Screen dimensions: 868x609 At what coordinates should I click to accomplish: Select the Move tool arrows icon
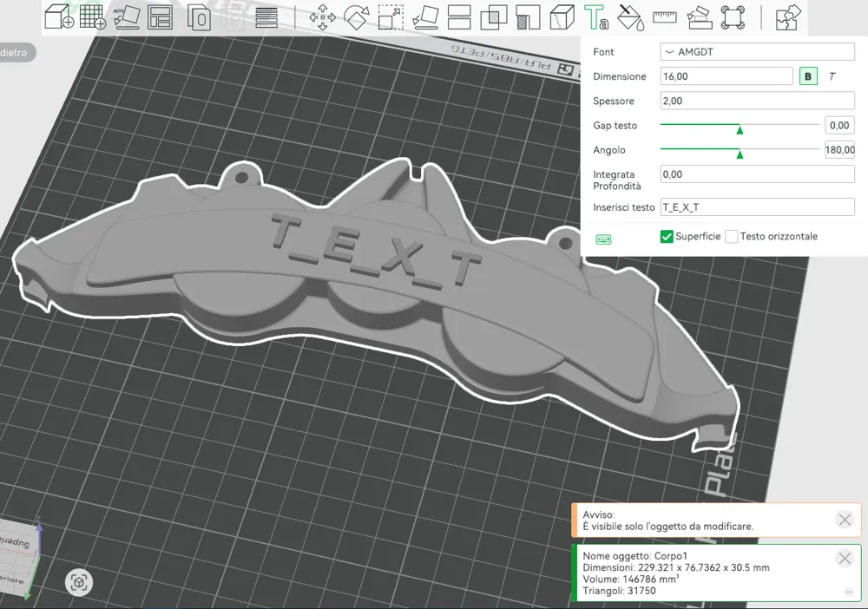[x=322, y=17]
